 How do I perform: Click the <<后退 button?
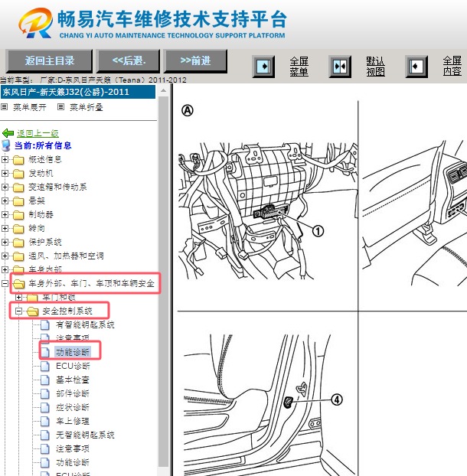[x=129, y=61]
